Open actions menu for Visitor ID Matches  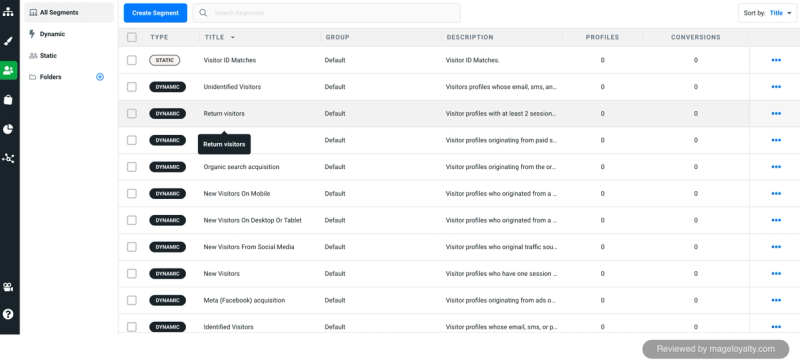pos(776,60)
